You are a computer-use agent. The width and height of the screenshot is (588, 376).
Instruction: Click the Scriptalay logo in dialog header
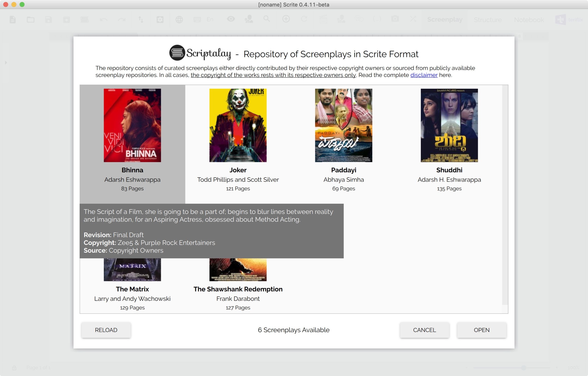(200, 53)
